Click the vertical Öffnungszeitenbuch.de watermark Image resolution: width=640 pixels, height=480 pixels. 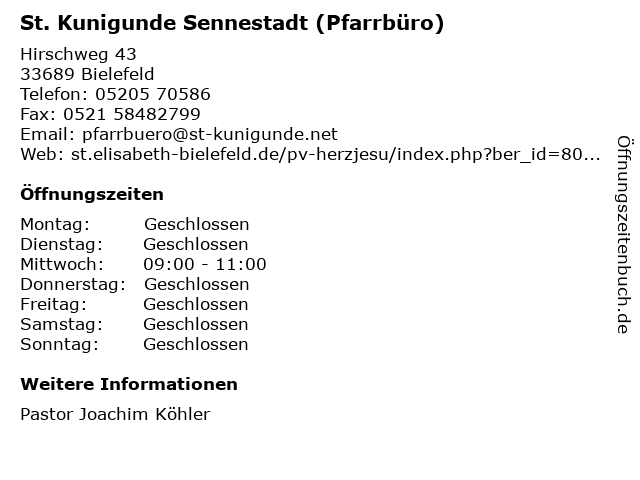click(624, 235)
